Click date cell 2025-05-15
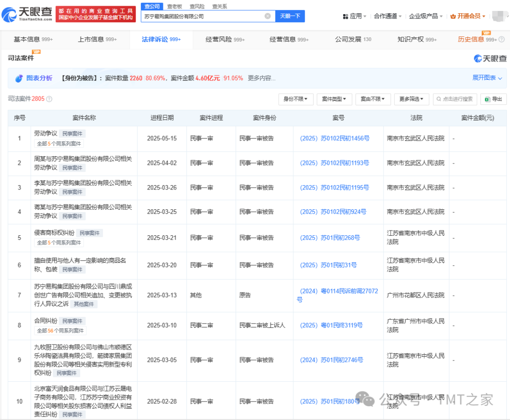Viewport: 510px width, 420px height. pyautogui.click(x=162, y=138)
